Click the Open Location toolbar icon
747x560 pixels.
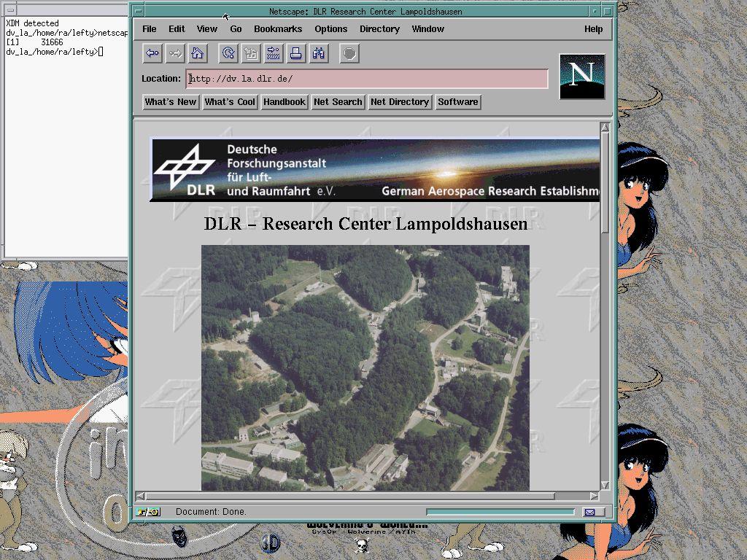click(273, 53)
